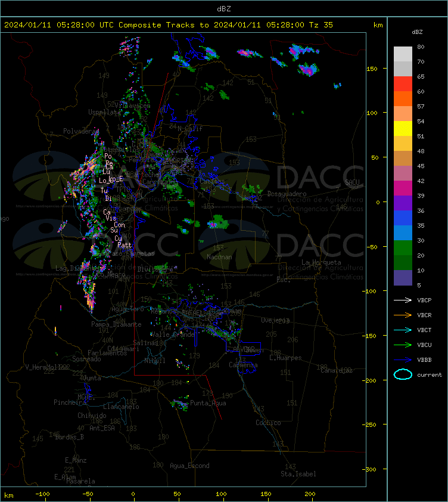Image resolution: width=448 pixels, height=502 pixels.
Task: Click the Llancanelo map label
Action: [x=121, y=407]
